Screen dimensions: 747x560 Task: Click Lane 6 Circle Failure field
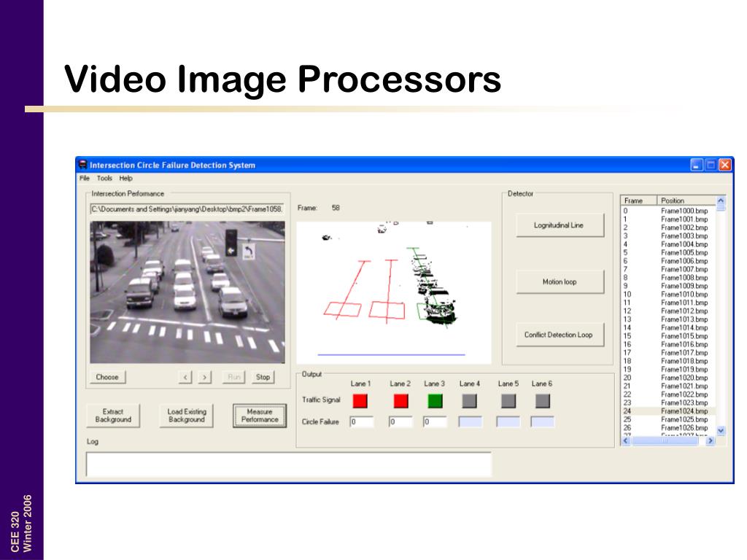[x=543, y=421]
